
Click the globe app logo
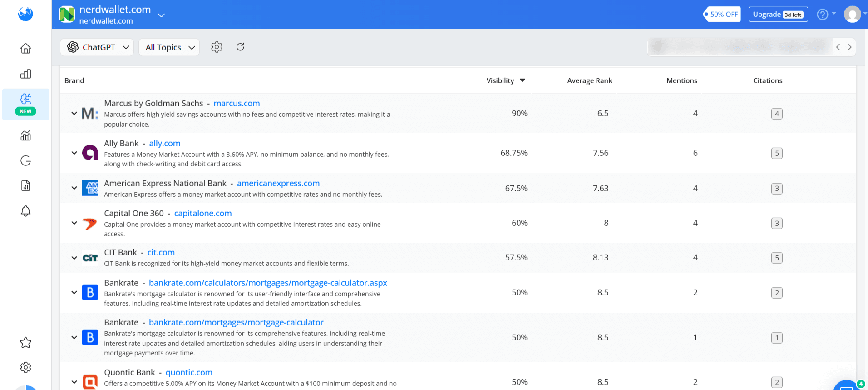click(25, 14)
